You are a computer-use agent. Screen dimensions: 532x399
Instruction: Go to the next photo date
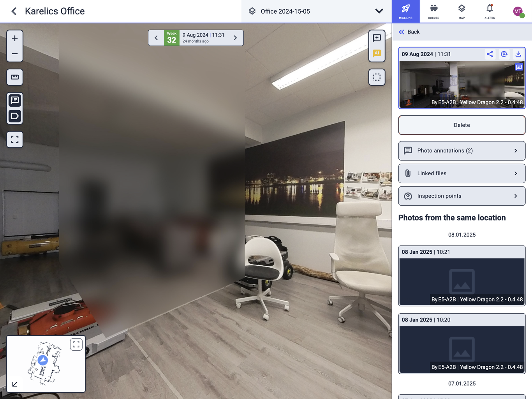(235, 38)
